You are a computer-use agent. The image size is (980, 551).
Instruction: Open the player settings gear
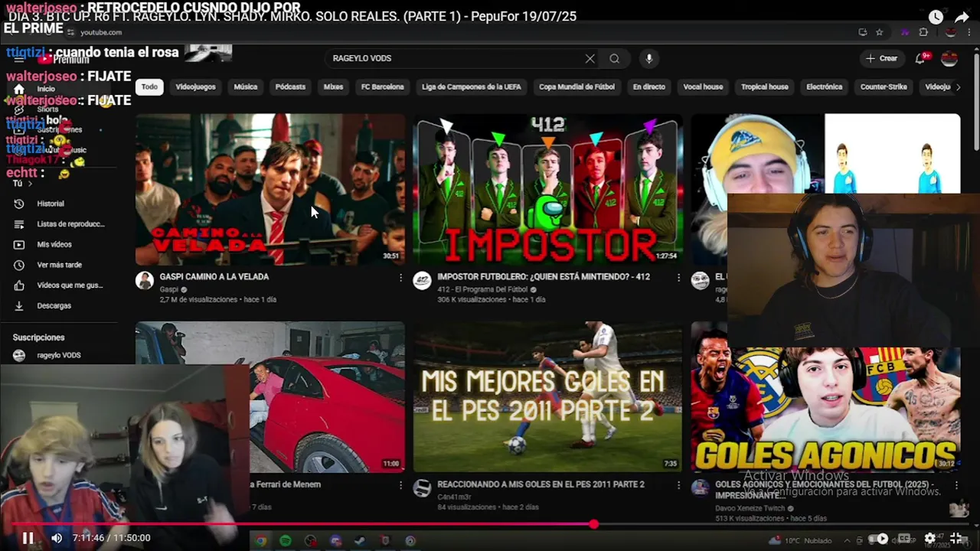click(x=929, y=538)
